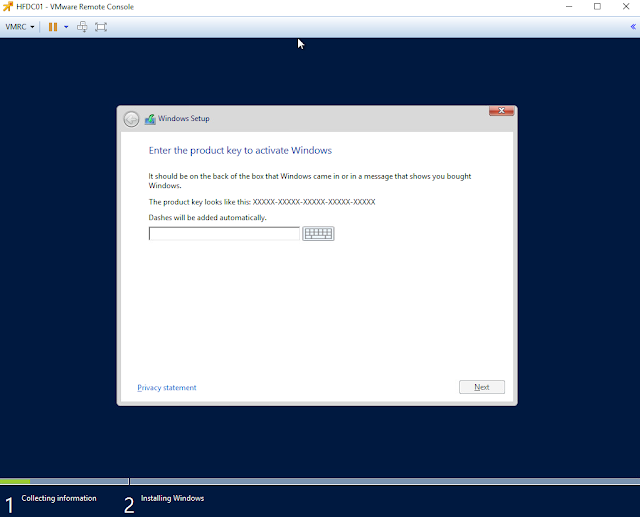Minimize the VMware Remote Console window

click(569, 7)
